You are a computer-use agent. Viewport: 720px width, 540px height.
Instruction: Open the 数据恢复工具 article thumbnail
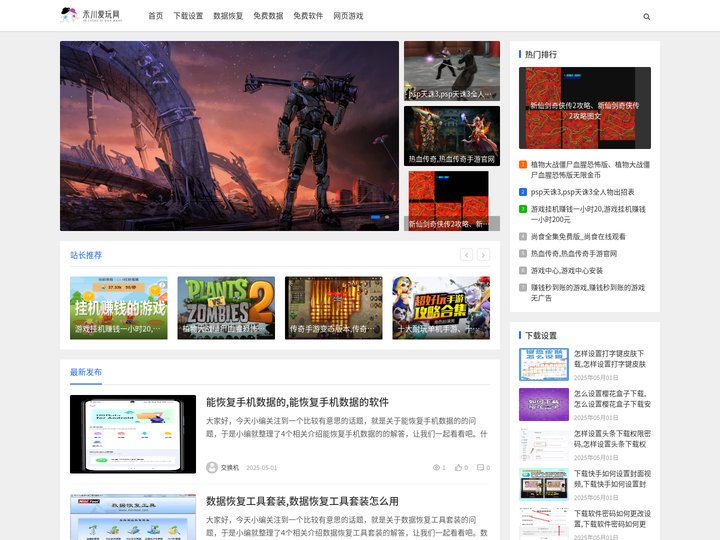(x=133, y=517)
